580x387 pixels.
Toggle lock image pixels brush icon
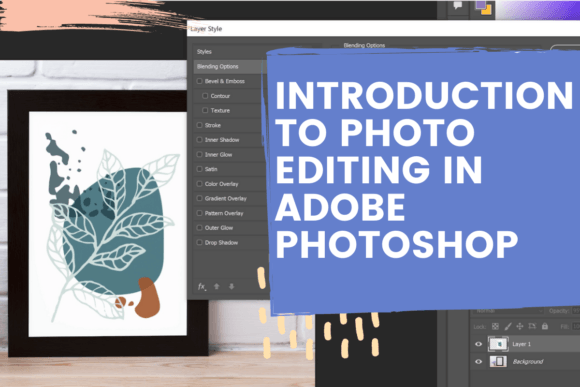click(x=508, y=326)
